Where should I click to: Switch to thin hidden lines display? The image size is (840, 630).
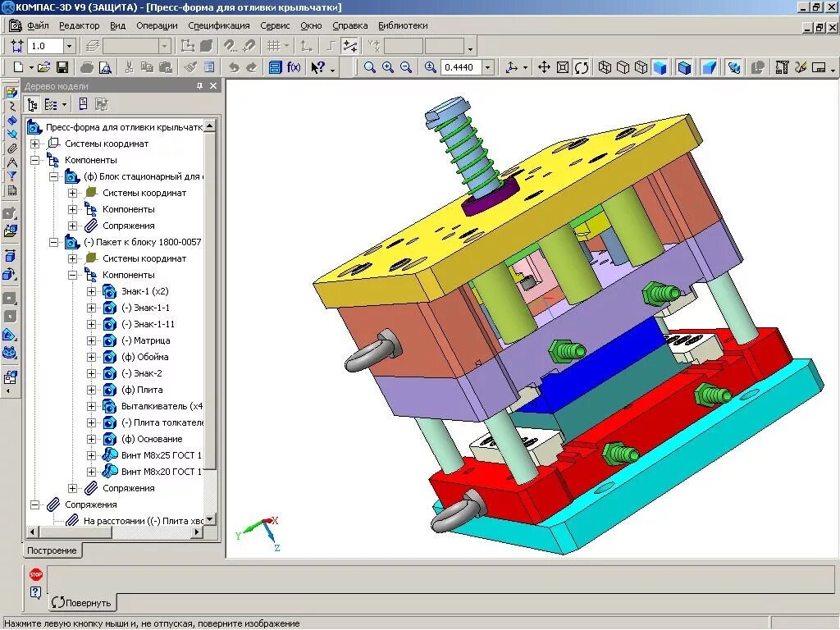coord(641,67)
